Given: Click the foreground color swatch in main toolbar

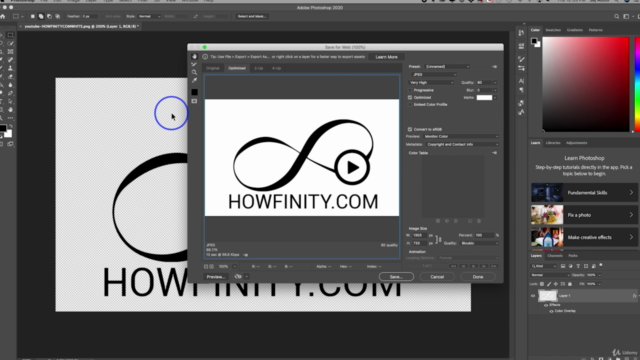Looking at the screenshot, I should pos(3,128).
